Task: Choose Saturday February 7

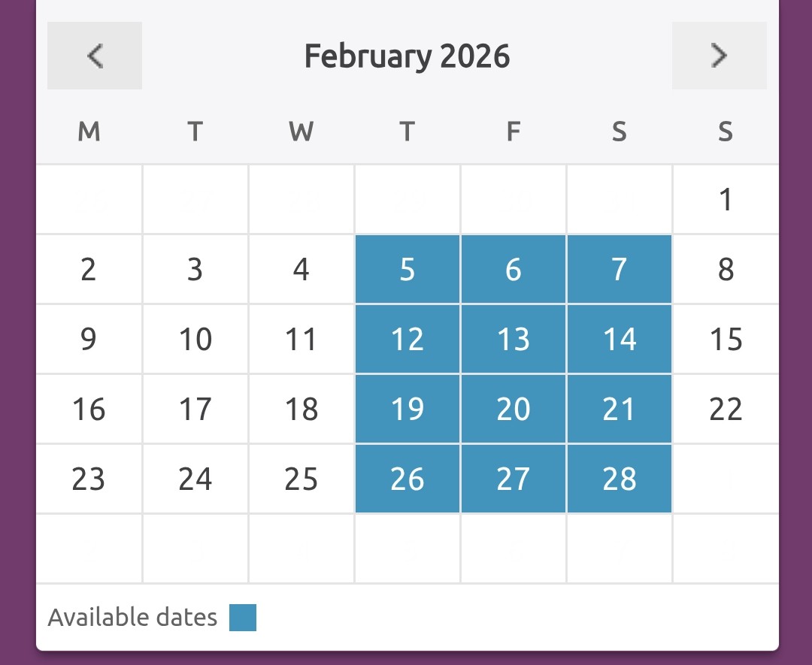Action: pyautogui.click(x=620, y=269)
